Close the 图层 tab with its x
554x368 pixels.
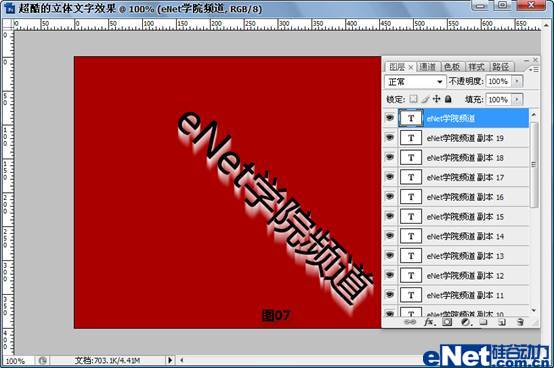[x=411, y=67]
